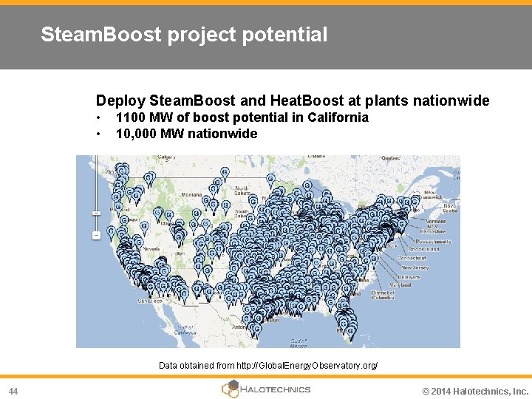Click the Calgary map label
The width and height of the screenshot is (532, 399).
(x=166, y=157)
